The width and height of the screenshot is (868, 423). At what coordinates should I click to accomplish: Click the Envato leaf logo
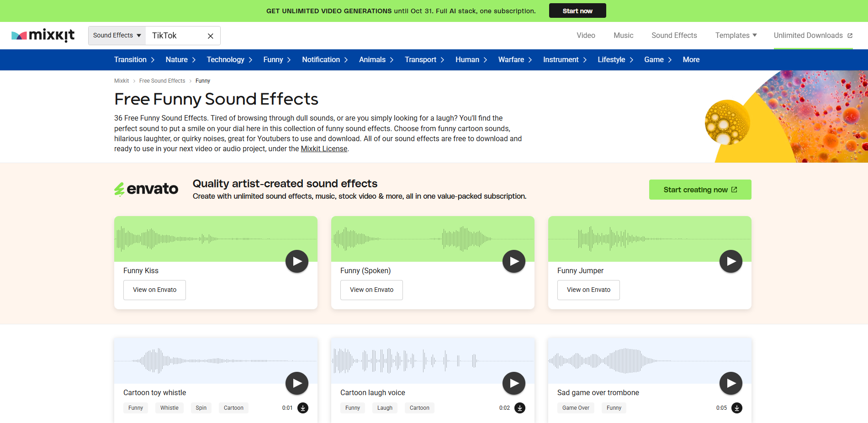pos(119,189)
